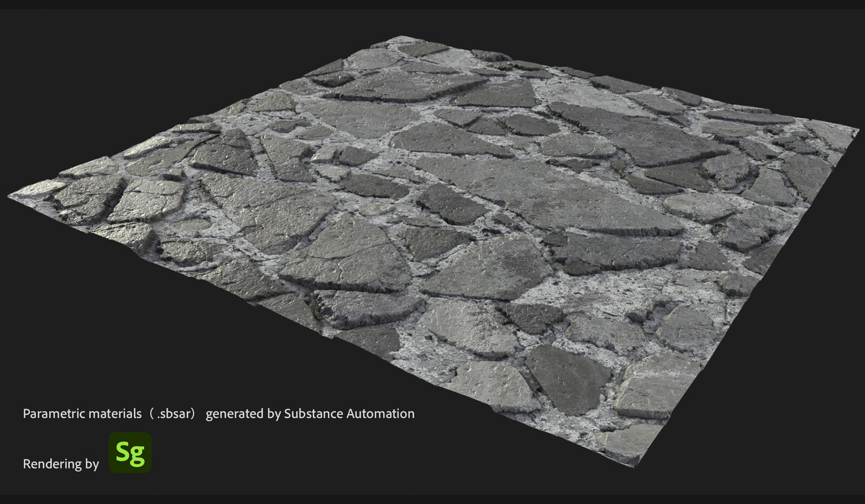Screen dimensions: 865x504
Task: Click the green Sg Substance logo icon
Action: [130, 453]
